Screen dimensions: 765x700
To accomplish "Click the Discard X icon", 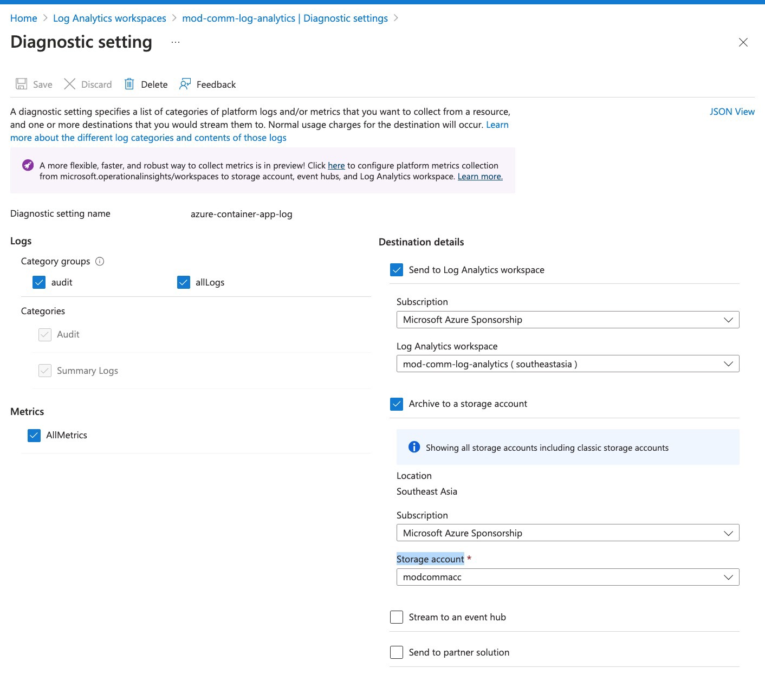I will [x=70, y=84].
